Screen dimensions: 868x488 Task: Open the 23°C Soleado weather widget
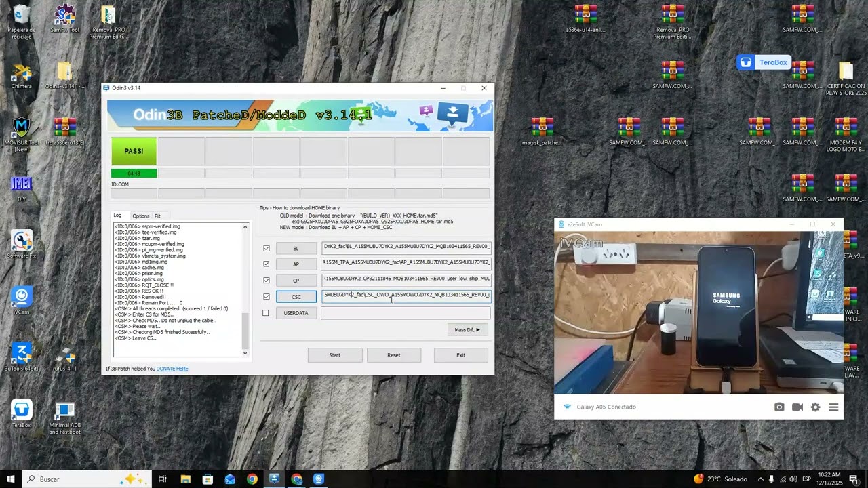click(x=720, y=479)
